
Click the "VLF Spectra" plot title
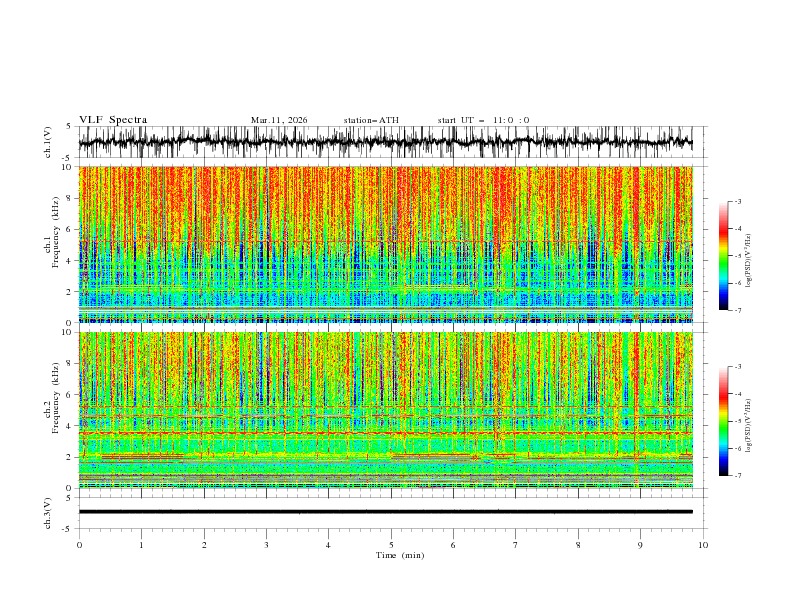[x=113, y=120]
